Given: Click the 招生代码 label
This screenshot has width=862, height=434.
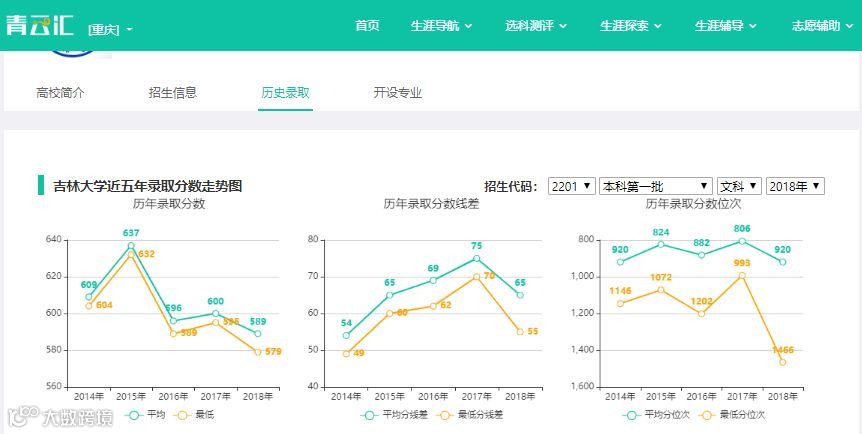Looking at the screenshot, I should [x=510, y=186].
